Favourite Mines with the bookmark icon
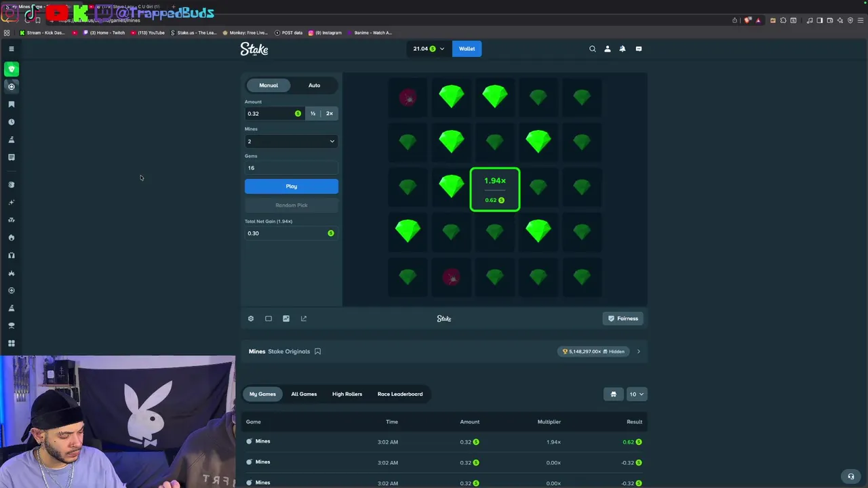Viewport: 868px width, 488px height. coord(317,352)
